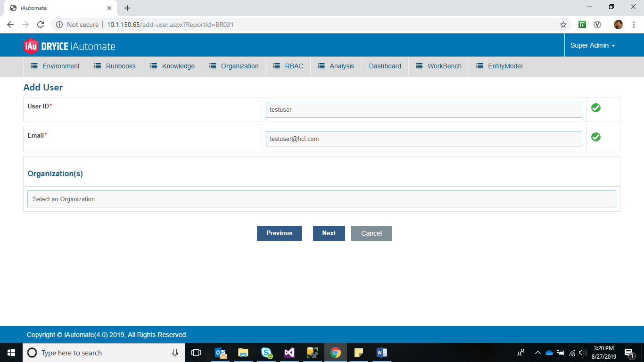Click the User ID input field
644x362 pixels.
click(x=424, y=110)
